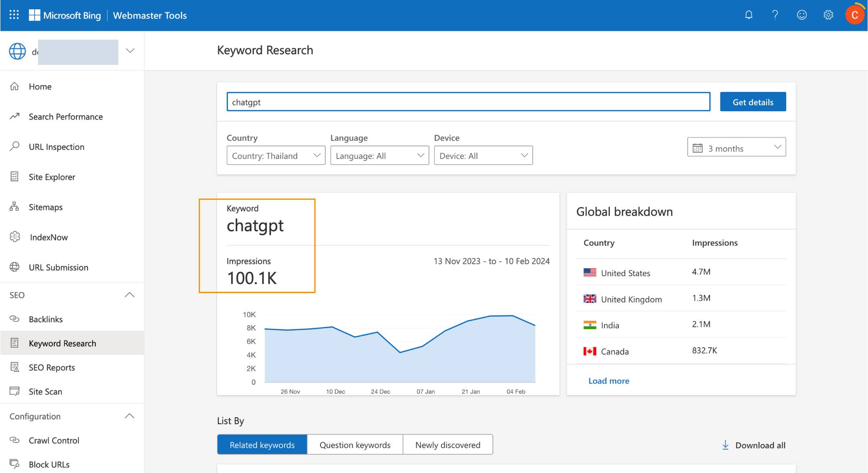Image resolution: width=868 pixels, height=473 pixels.
Task: Open the Country: Thailand dropdown
Action: click(x=276, y=156)
